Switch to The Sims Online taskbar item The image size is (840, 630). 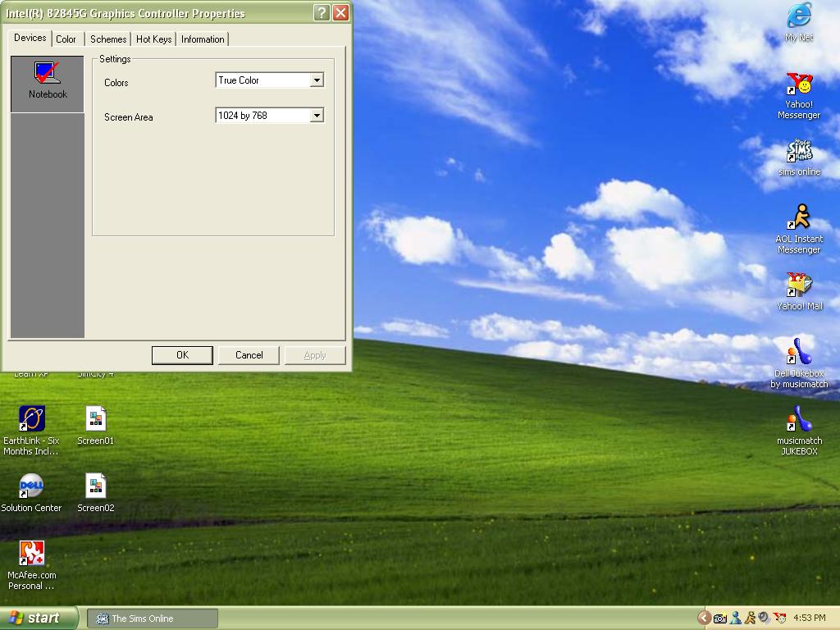(x=153, y=619)
